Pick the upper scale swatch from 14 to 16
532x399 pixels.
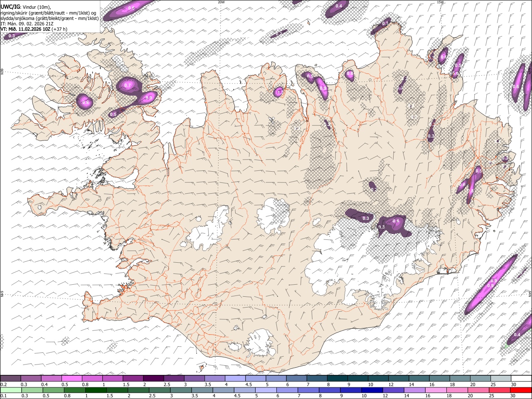tap(419, 378)
